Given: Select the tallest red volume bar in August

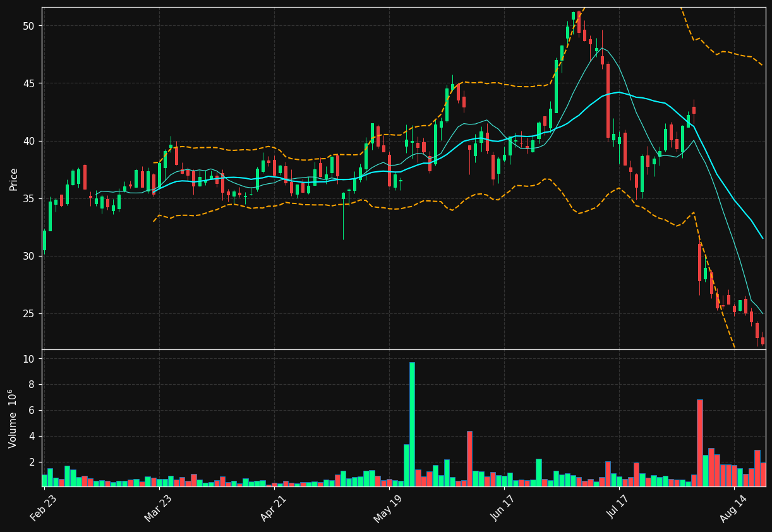Looking at the screenshot, I should coord(699,443).
